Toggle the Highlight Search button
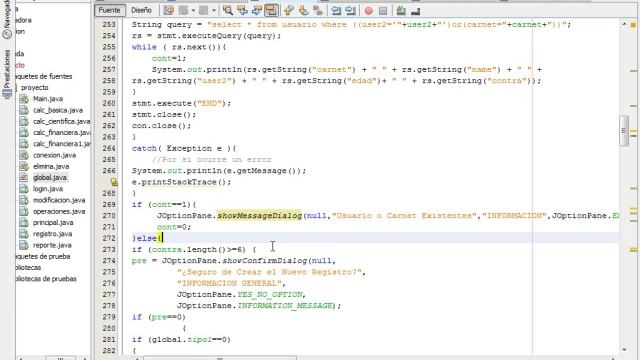The image size is (640, 360). point(271,11)
